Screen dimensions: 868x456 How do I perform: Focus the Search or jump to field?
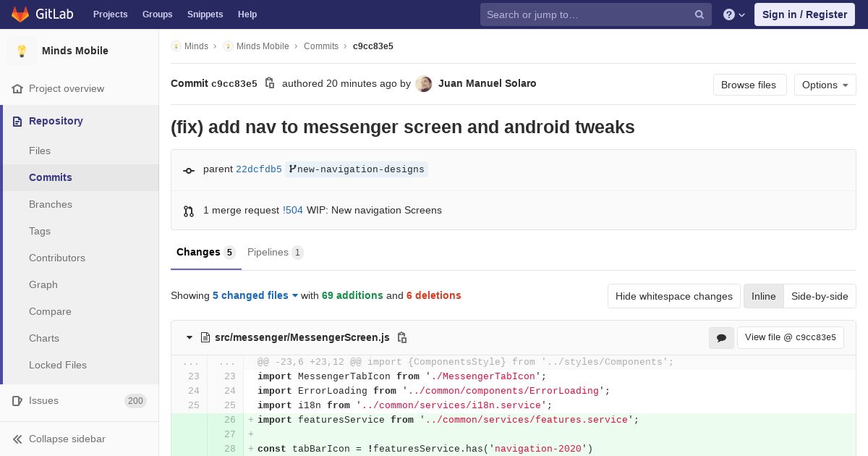[596, 14]
